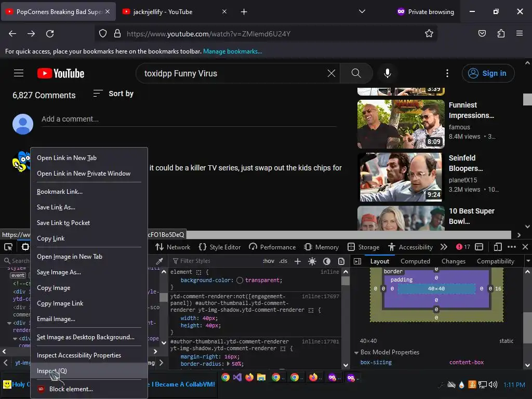The height and width of the screenshot is (399, 532).
Task: Add new CSS rule plus icon
Action: pyautogui.click(x=298, y=261)
